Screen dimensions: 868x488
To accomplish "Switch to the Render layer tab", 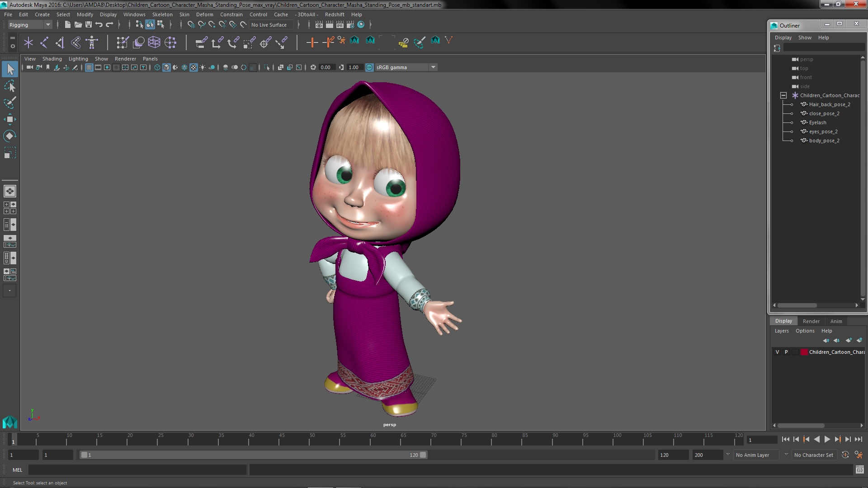I will (x=811, y=321).
